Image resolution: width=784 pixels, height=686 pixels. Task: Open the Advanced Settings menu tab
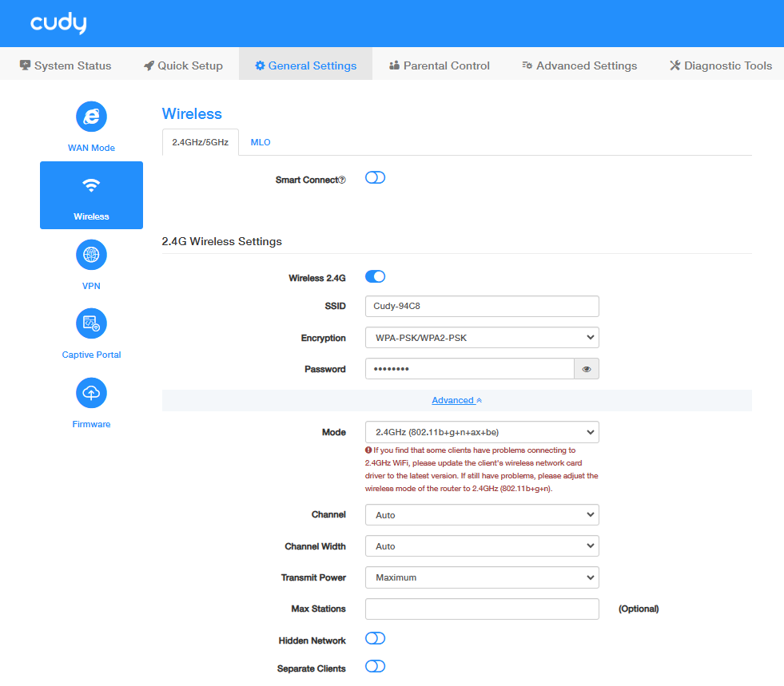(x=579, y=65)
